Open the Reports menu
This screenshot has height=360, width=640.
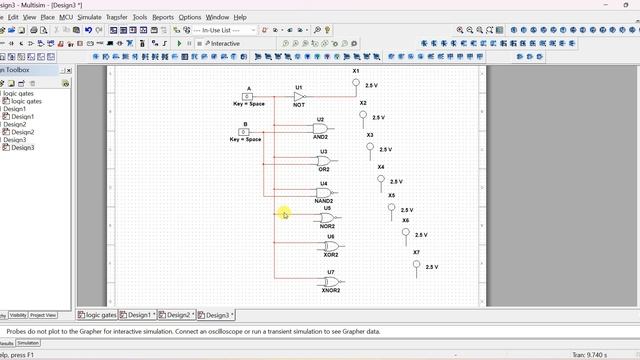point(163,17)
